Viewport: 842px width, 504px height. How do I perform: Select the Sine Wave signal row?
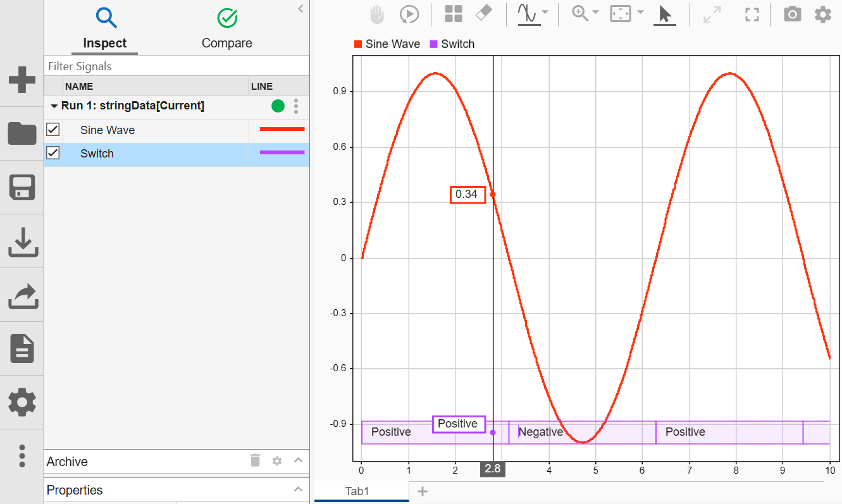click(x=176, y=130)
